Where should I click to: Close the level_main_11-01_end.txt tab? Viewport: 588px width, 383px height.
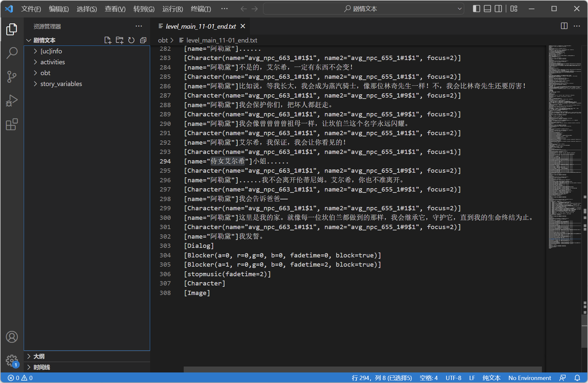click(243, 26)
